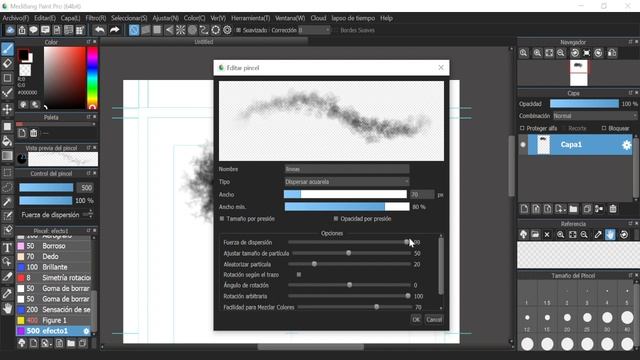The height and width of the screenshot is (360, 640).
Task: Click the hue color strip
Action: (x=93, y=78)
